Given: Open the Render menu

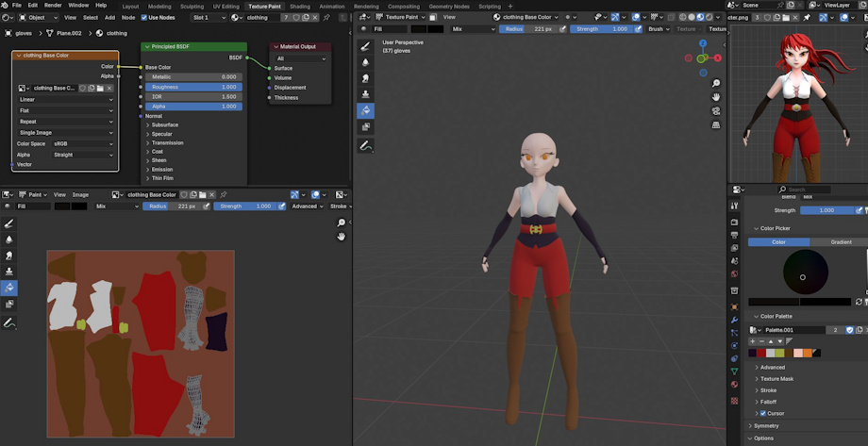Looking at the screenshot, I should click(x=53, y=6).
